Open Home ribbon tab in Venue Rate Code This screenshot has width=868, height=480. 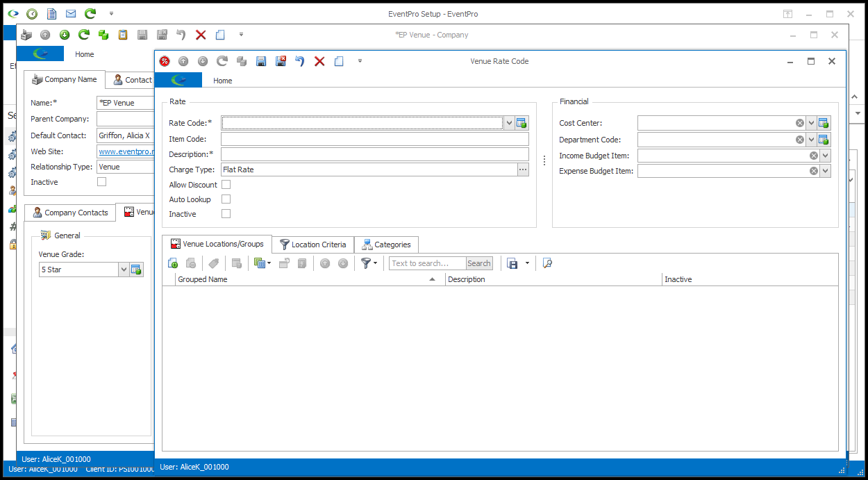pyautogui.click(x=223, y=81)
